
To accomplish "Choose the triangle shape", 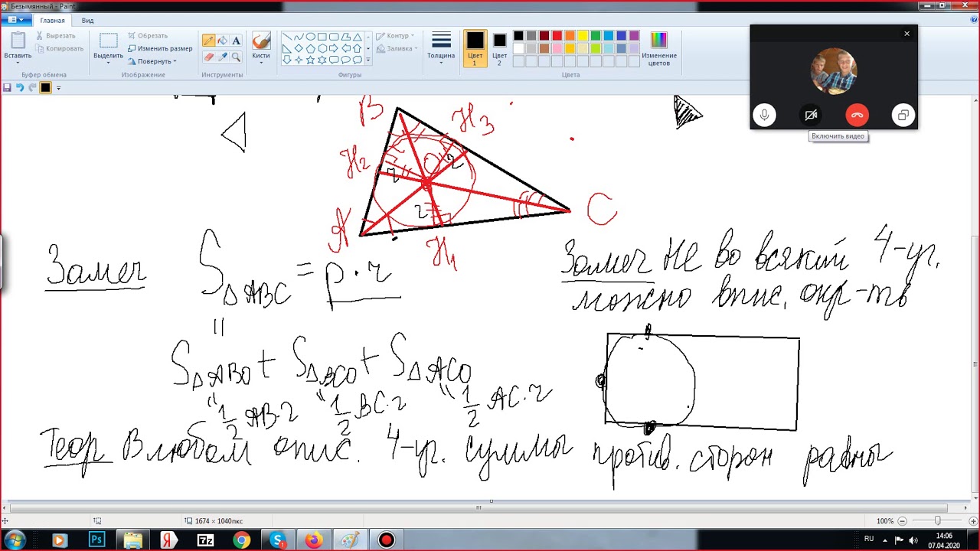I will coord(358,37).
